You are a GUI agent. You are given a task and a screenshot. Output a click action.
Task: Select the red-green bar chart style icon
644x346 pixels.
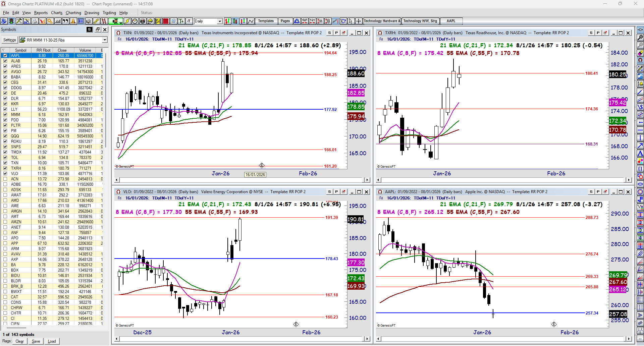pyautogui.click(x=227, y=21)
